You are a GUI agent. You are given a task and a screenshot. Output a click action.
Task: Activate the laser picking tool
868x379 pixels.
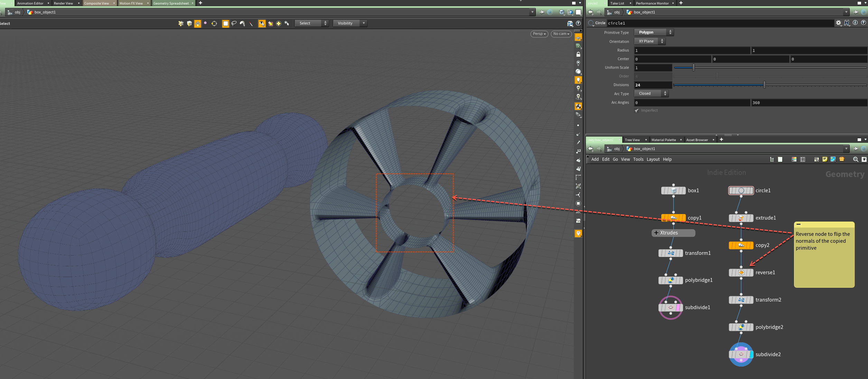[251, 24]
